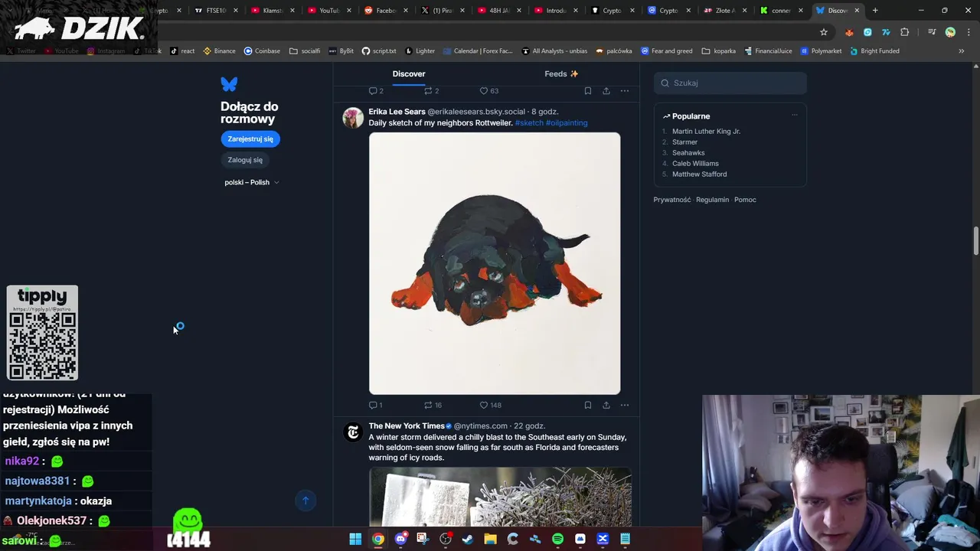980x551 pixels.
Task: Click the Bluesky butterfly logo
Action: [x=229, y=84]
